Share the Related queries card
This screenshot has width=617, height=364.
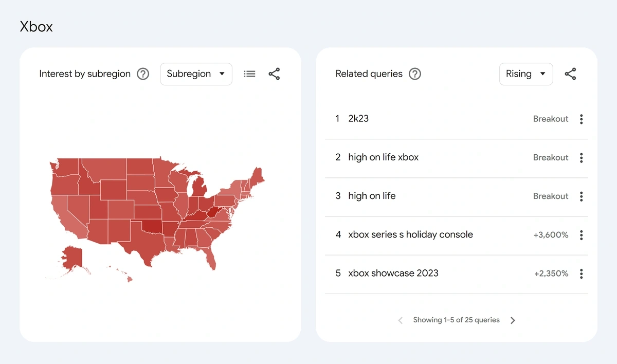coord(570,74)
